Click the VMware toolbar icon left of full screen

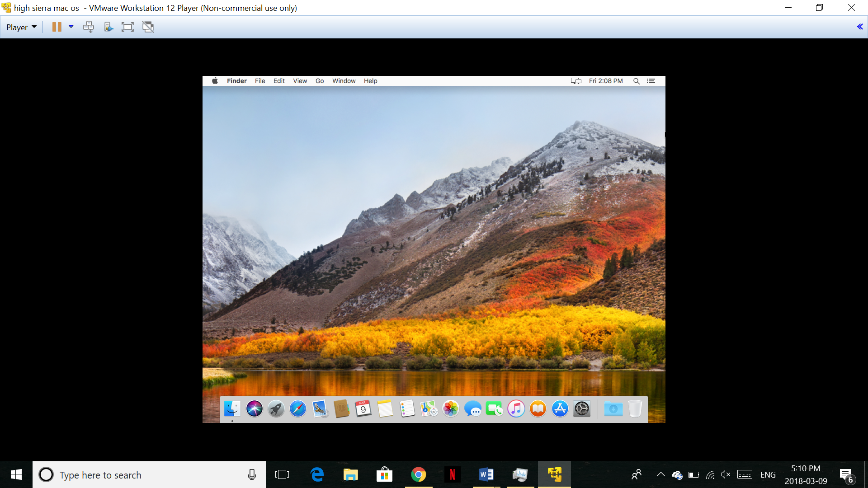click(108, 27)
